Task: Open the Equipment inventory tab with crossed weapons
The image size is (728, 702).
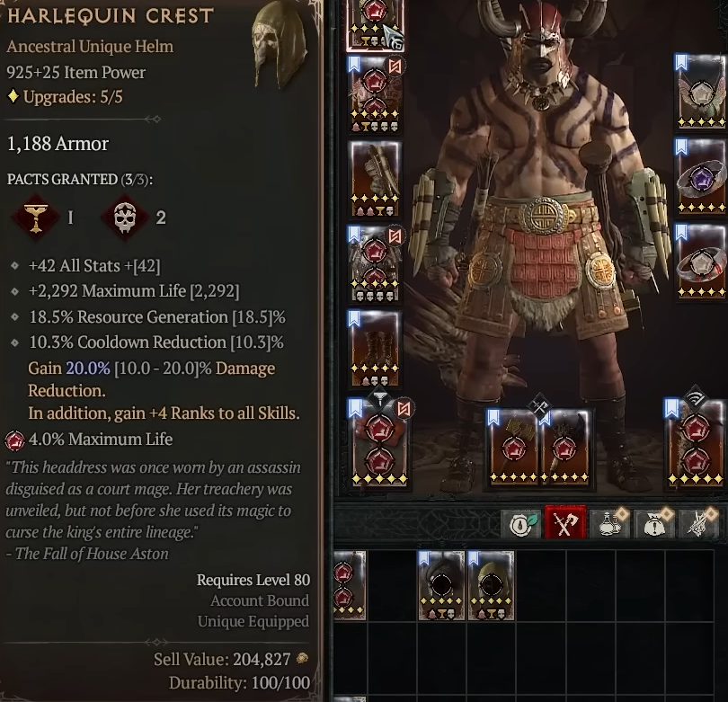Action: [564, 522]
